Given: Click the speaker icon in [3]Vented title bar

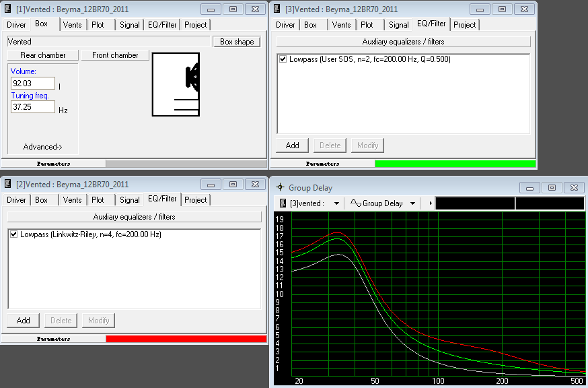Looking at the screenshot, I should tap(277, 9).
